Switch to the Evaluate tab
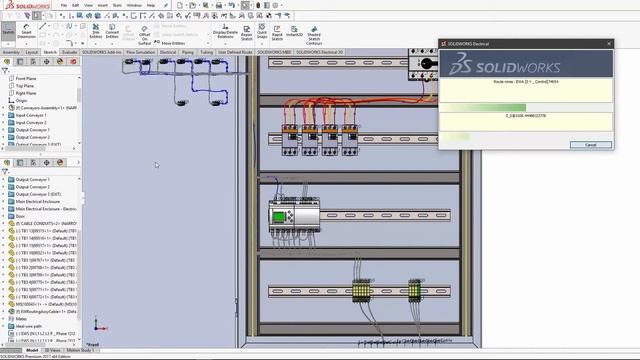This screenshot has width=640, height=360. point(69,52)
